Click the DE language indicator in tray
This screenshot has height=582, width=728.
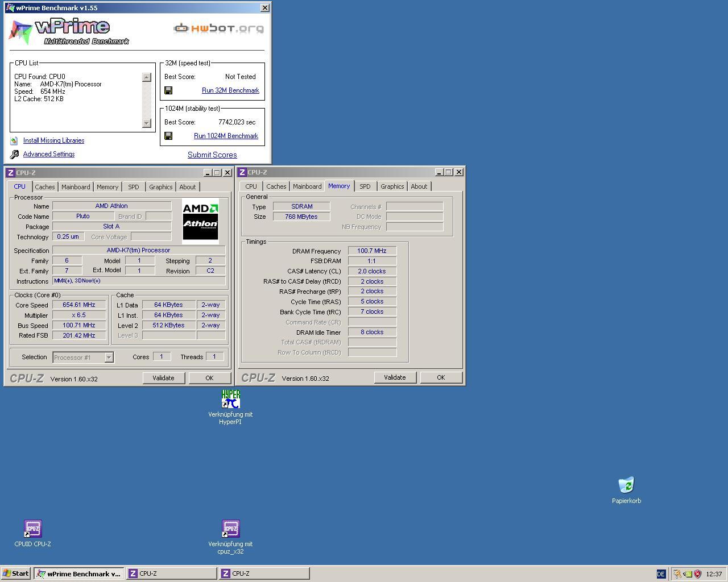(x=661, y=574)
